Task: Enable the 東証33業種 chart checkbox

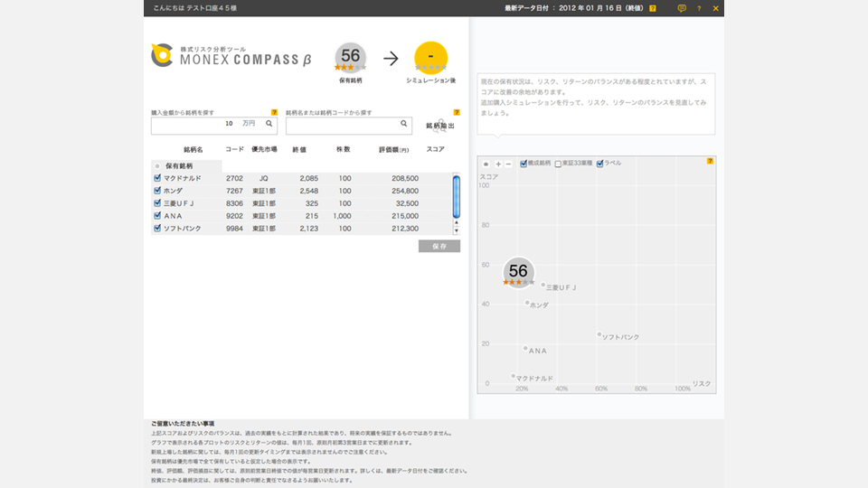Action: [x=558, y=164]
